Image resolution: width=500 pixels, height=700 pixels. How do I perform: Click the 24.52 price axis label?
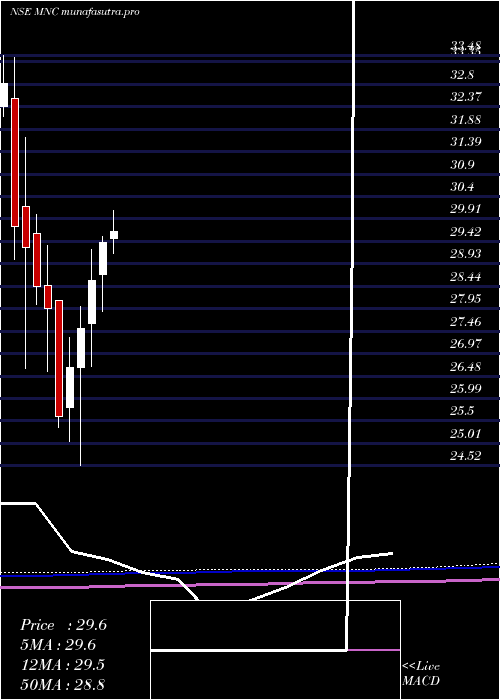[466, 456]
